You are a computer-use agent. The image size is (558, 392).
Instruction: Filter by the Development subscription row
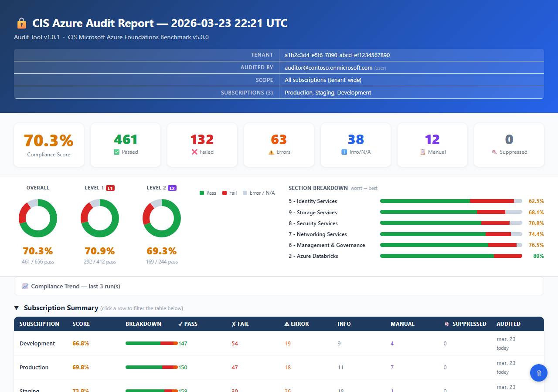click(x=279, y=343)
